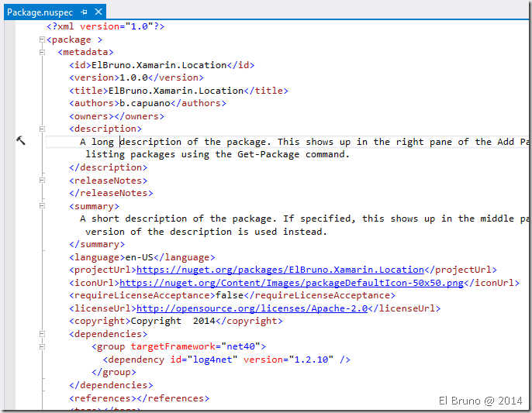Click the b.capuano authors value
532x413 pixels.
143,103
